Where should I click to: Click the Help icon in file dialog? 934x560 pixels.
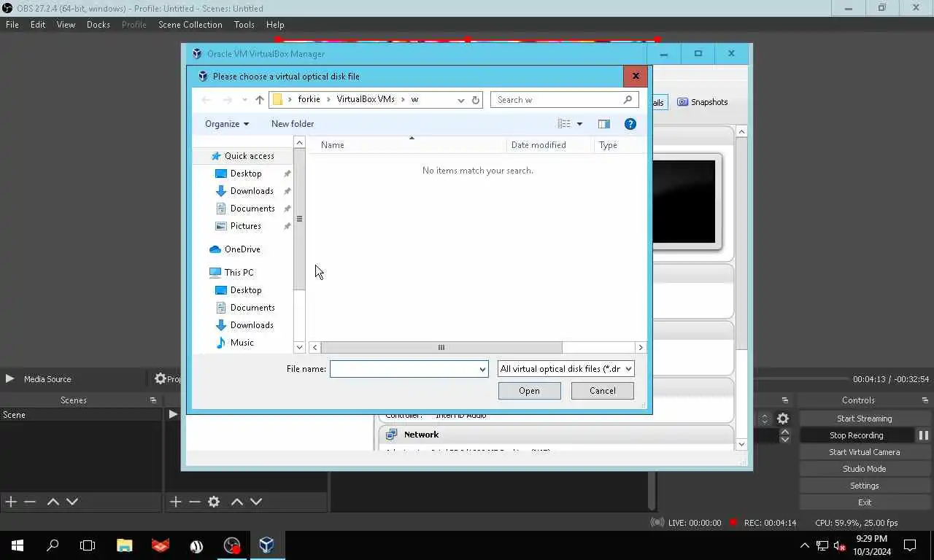(x=630, y=124)
